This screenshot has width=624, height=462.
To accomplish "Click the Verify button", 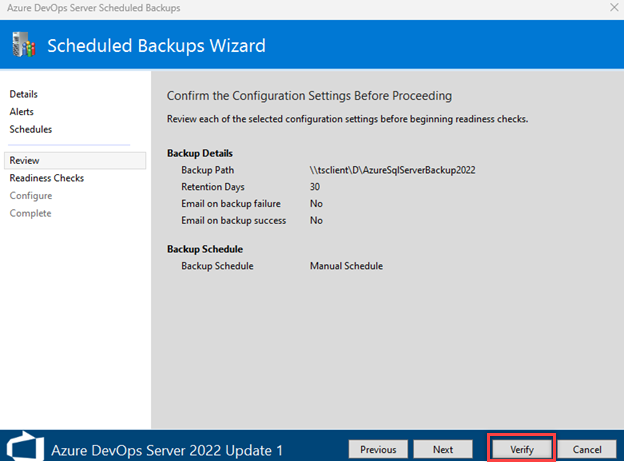I will [x=521, y=449].
